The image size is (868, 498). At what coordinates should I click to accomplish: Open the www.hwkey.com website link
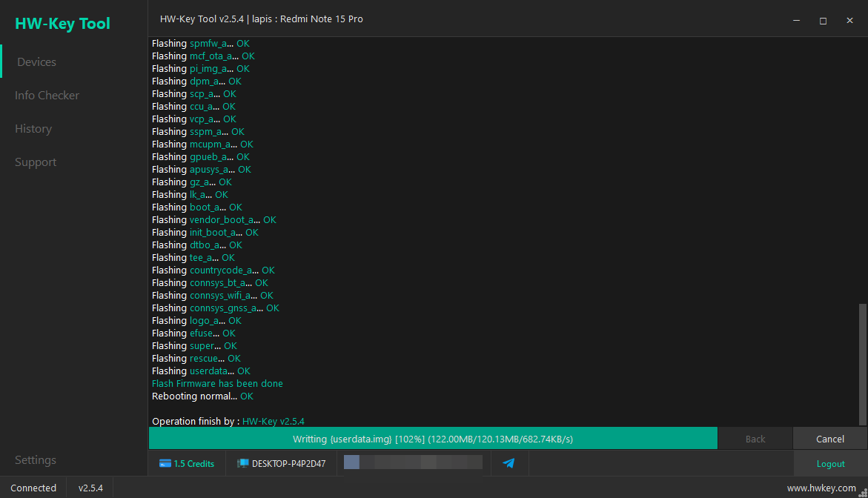coord(821,488)
